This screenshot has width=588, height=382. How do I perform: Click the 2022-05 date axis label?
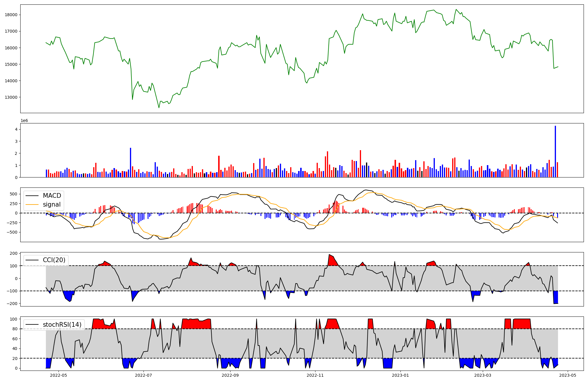[59, 375]
